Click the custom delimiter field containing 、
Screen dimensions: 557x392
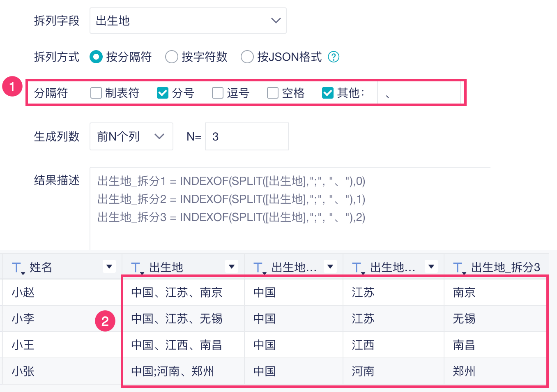click(x=419, y=93)
